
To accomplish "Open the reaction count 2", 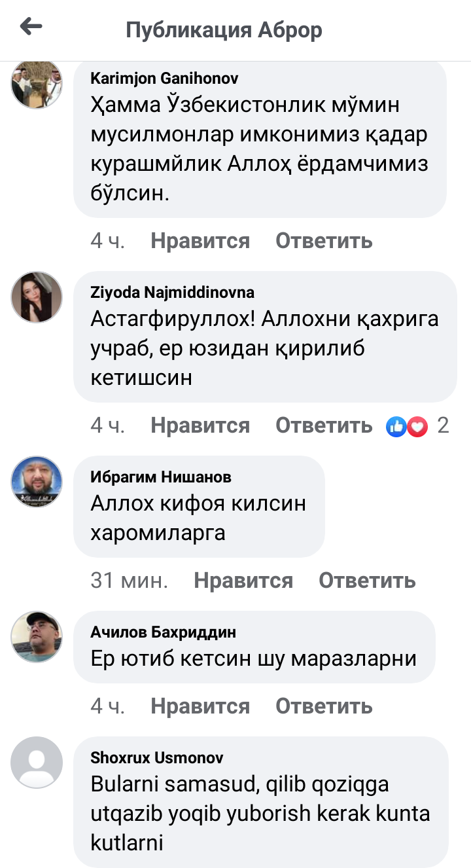I will [x=443, y=426].
